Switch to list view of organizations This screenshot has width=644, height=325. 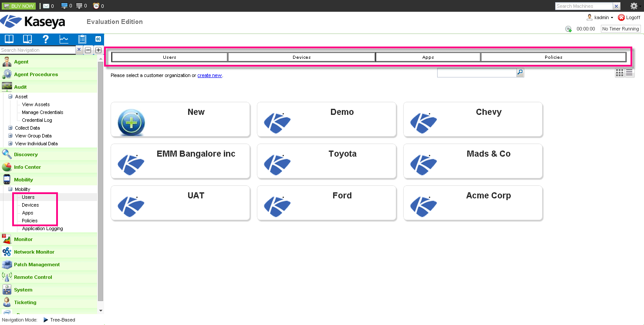[x=630, y=73]
